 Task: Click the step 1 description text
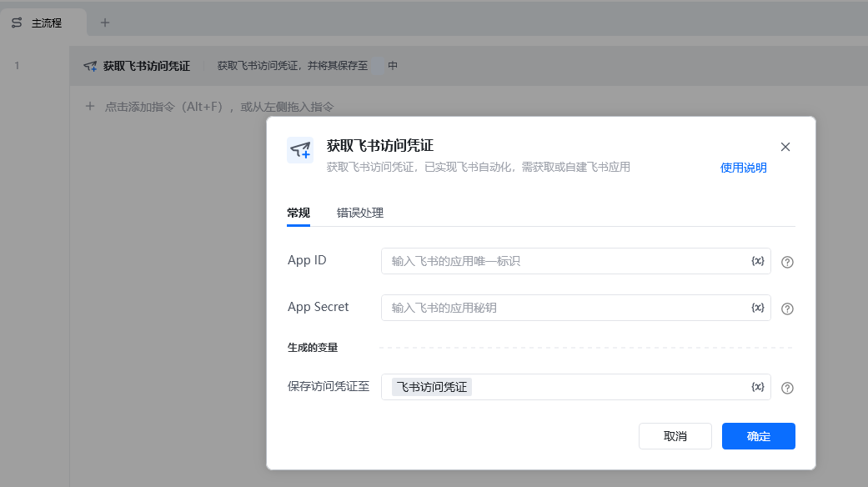point(307,66)
